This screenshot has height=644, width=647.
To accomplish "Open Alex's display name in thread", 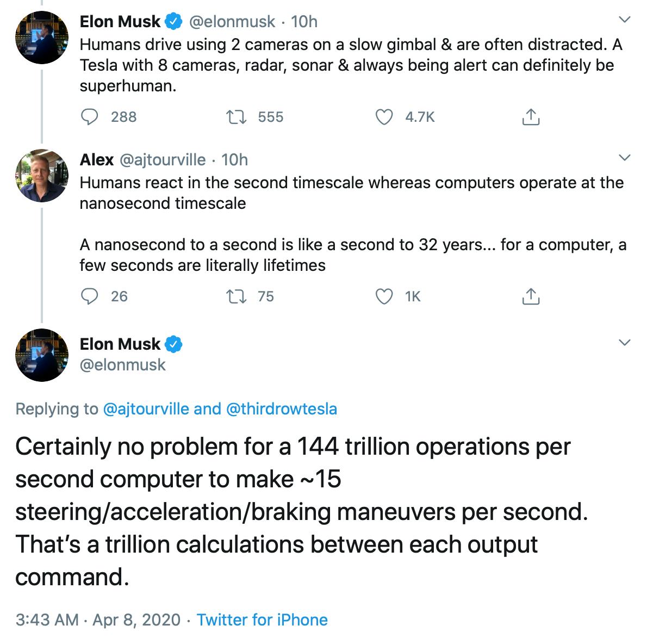I will pyautogui.click(x=96, y=159).
